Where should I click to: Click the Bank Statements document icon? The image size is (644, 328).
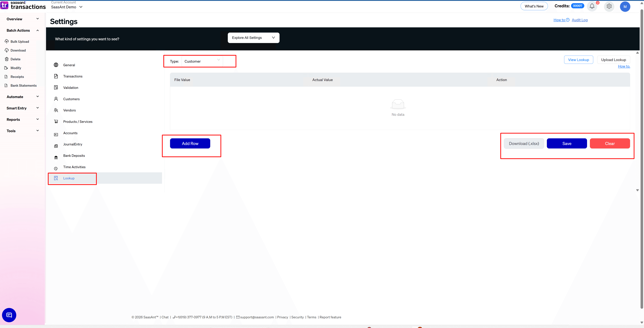6,85
